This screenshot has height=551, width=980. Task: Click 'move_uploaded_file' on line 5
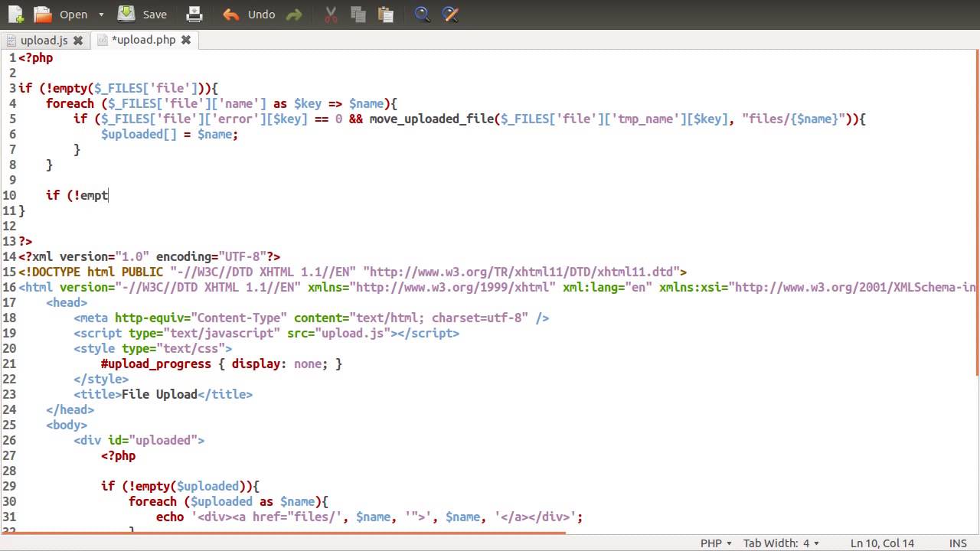point(432,119)
